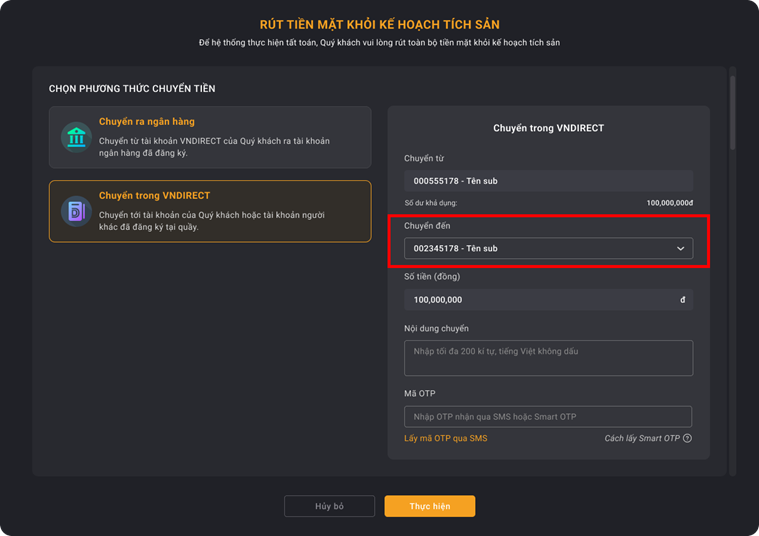Focus the Mã OTP input box

(x=548, y=416)
